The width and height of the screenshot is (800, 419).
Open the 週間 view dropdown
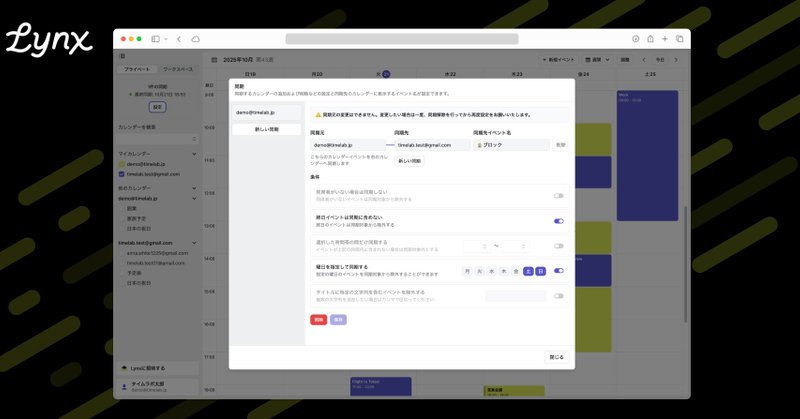[597, 60]
